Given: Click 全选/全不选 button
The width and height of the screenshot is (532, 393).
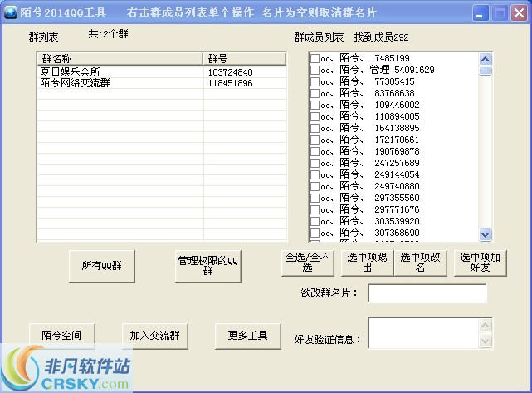Looking at the screenshot, I should pyautogui.click(x=307, y=263).
